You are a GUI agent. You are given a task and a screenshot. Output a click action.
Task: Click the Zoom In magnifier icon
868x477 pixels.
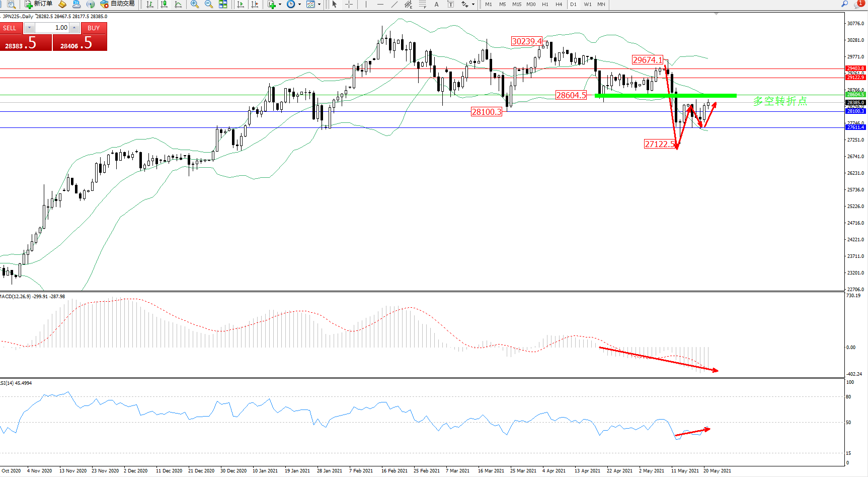click(195, 5)
